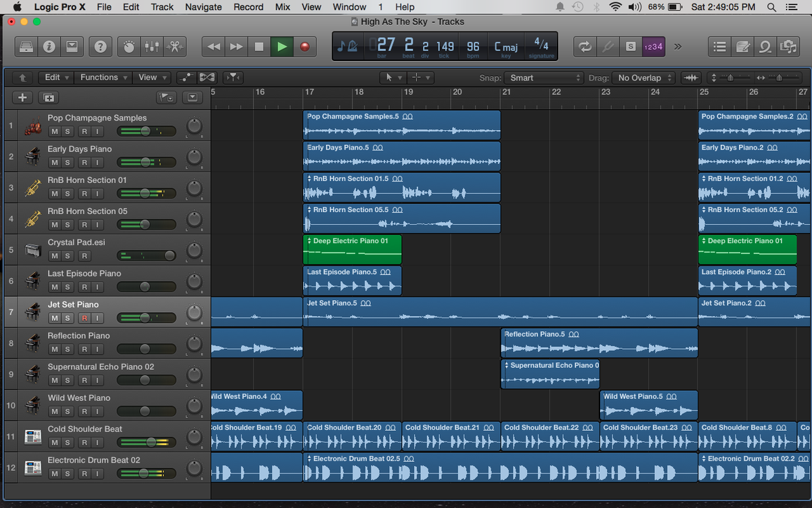This screenshot has width=812, height=508.
Task: Solo the Early Days Piano track
Action: [x=68, y=163]
